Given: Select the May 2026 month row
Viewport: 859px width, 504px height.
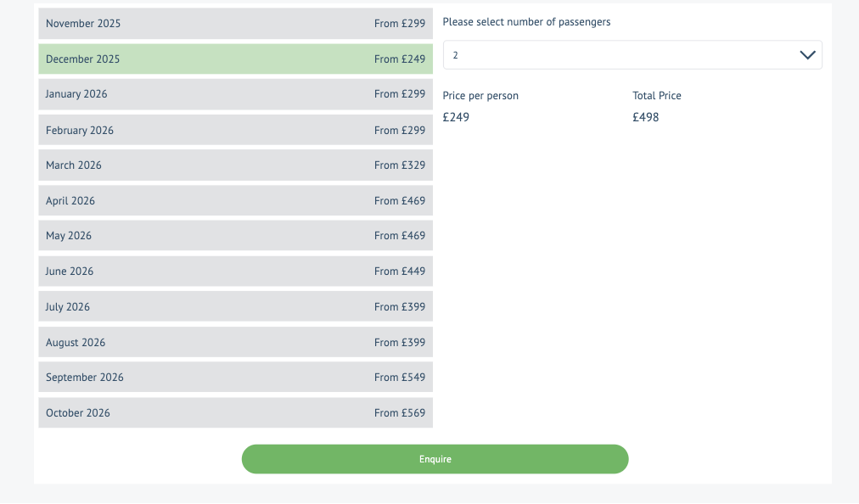Looking at the screenshot, I should [235, 236].
